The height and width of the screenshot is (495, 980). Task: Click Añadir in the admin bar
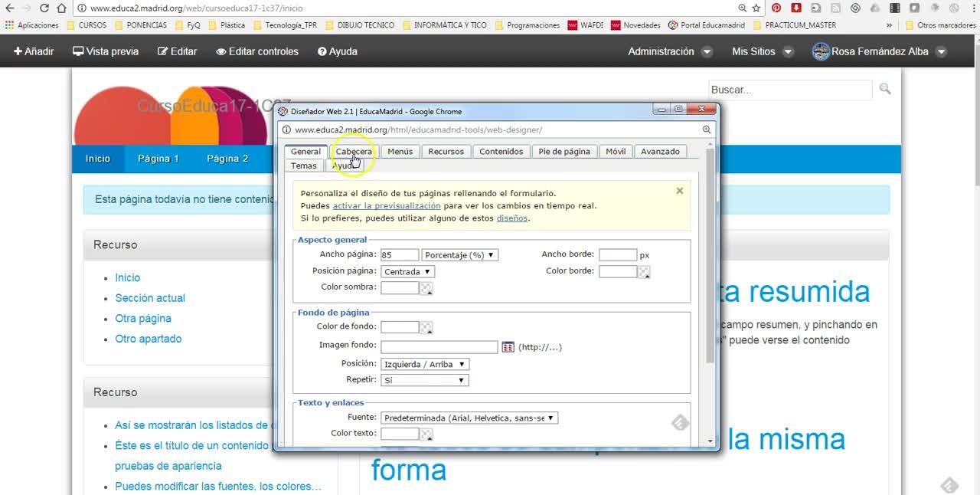[x=34, y=51]
